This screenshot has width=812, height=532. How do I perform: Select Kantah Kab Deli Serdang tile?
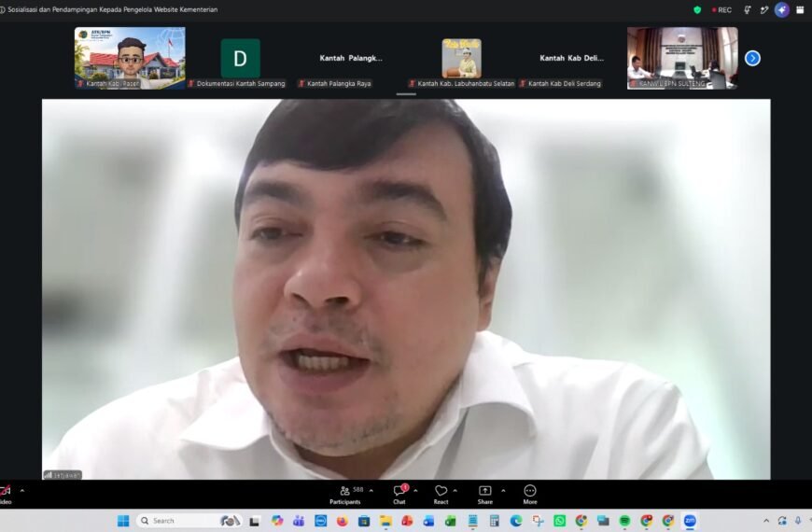(x=572, y=58)
